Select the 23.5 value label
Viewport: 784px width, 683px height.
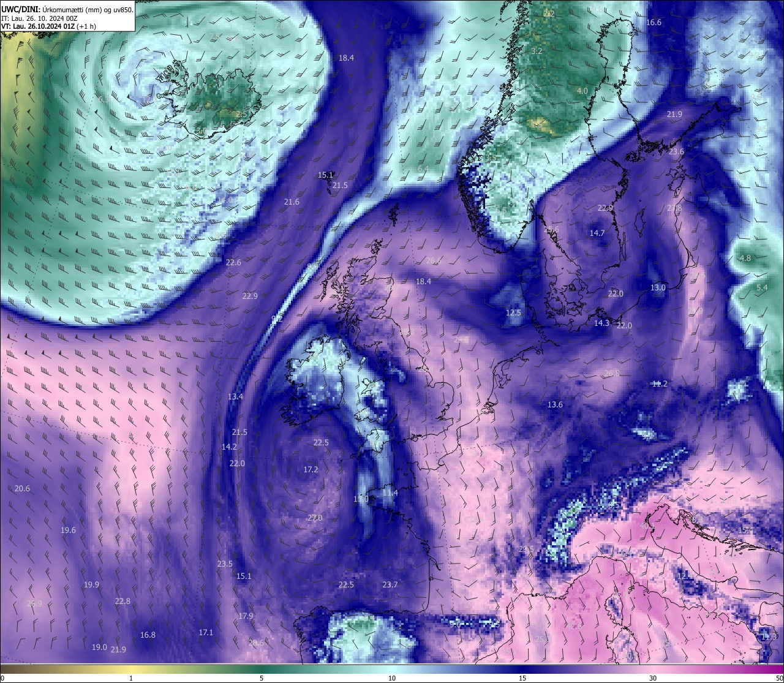[x=225, y=564]
